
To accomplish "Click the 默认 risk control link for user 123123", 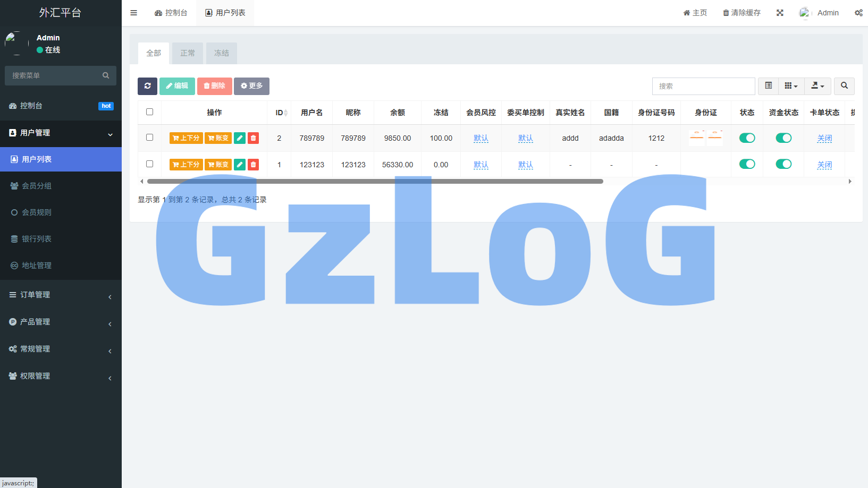I will (x=481, y=165).
